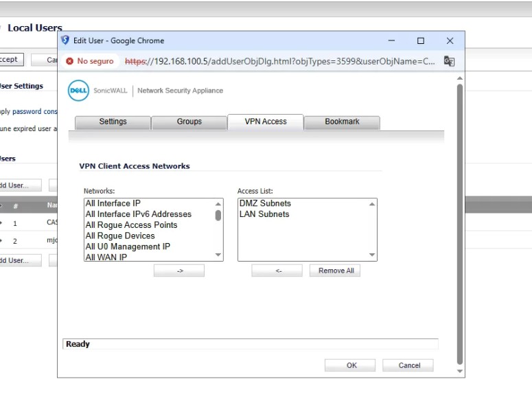Switch to the Bookmark tab
Viewport: 532px width, 414px height.
pos(342,122)
